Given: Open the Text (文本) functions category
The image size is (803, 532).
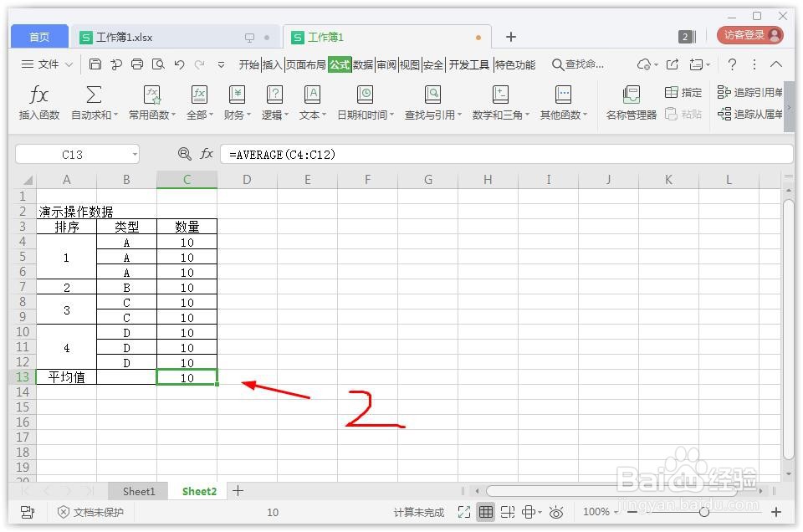Looking at the screenshot, I should pos(312,102).
